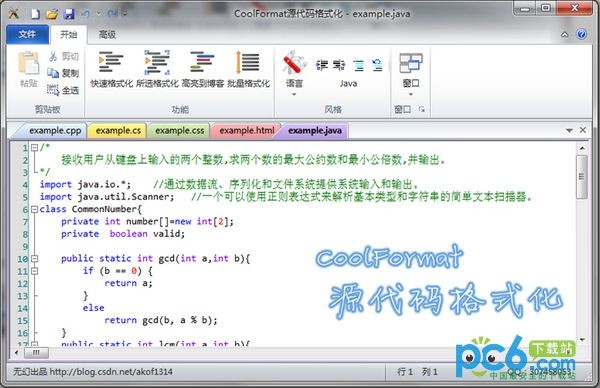Click the editor scroll down arrow
600x388 pixels.
pyautogui.click(x=582, y=340)
